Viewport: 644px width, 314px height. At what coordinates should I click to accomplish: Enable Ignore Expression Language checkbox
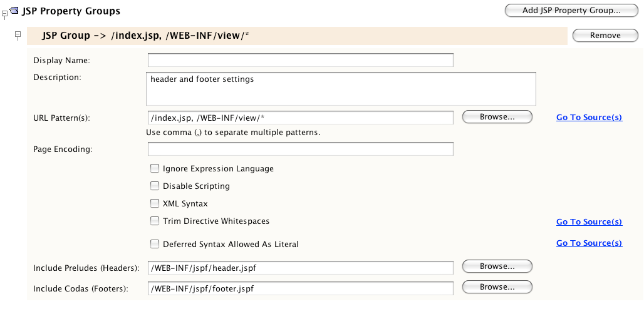[155, 168]
